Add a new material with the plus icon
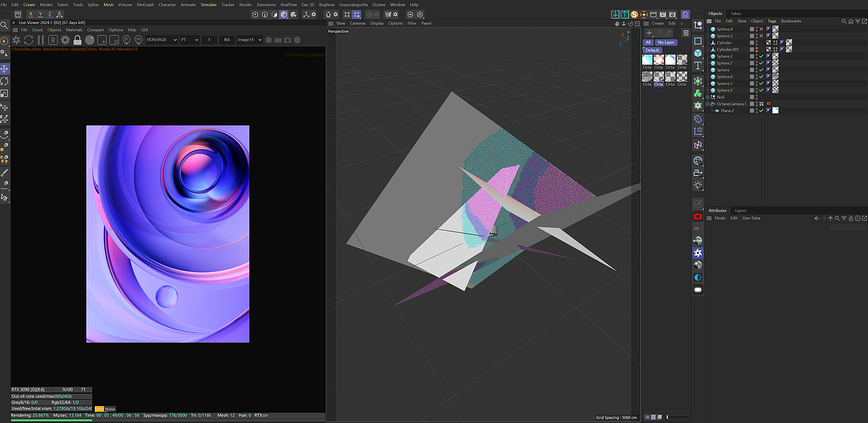This screenshot has width=868, height=423. [649, 33]
